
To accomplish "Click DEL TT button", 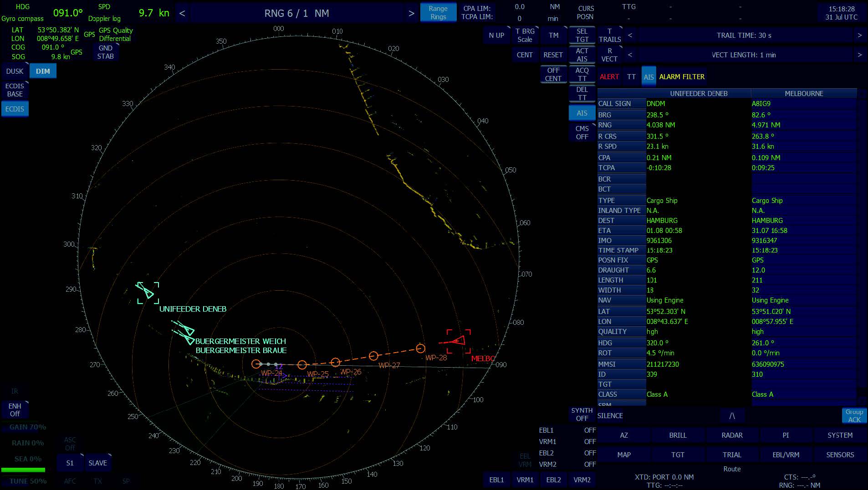I will click(582, 93).
